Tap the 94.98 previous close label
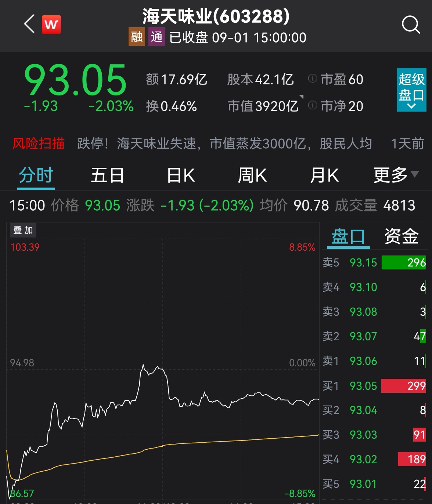The width and height of the screenshot is (432, 504). [22, 363]
